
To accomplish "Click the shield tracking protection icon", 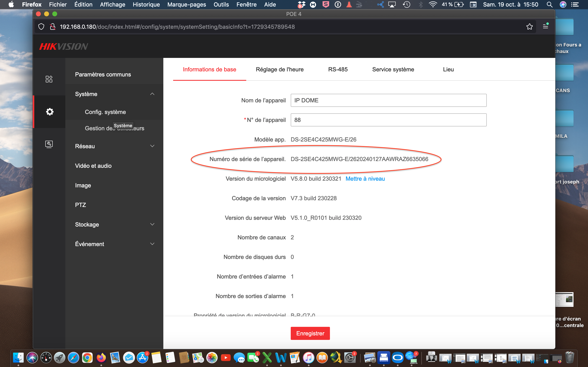I will pyautogui.click(x=41, y=27).
